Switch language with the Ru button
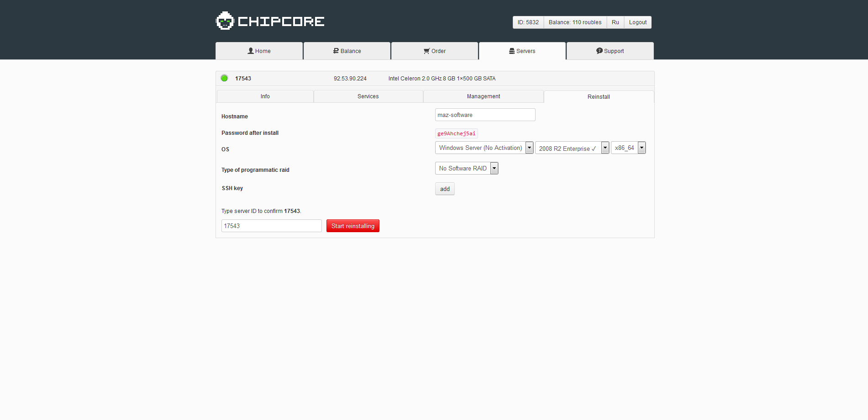The width and height of the screenshot is (868, 420). 615,22
